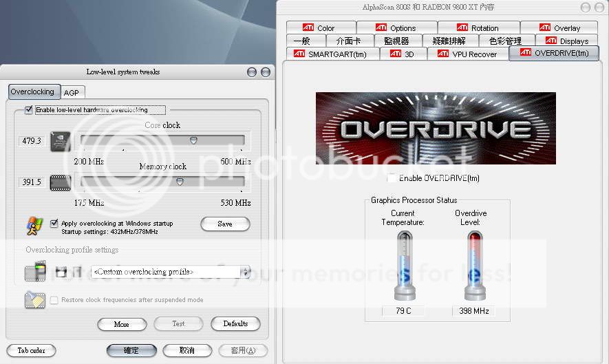
Task: Uncheck Apply overclocking at Windows startup
Action: point(54,223)
